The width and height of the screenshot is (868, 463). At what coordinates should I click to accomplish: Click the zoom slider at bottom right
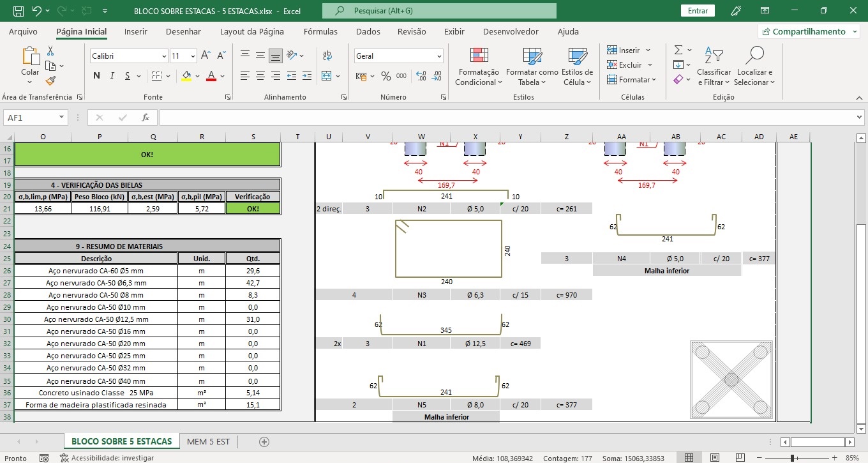click(792, 458)
